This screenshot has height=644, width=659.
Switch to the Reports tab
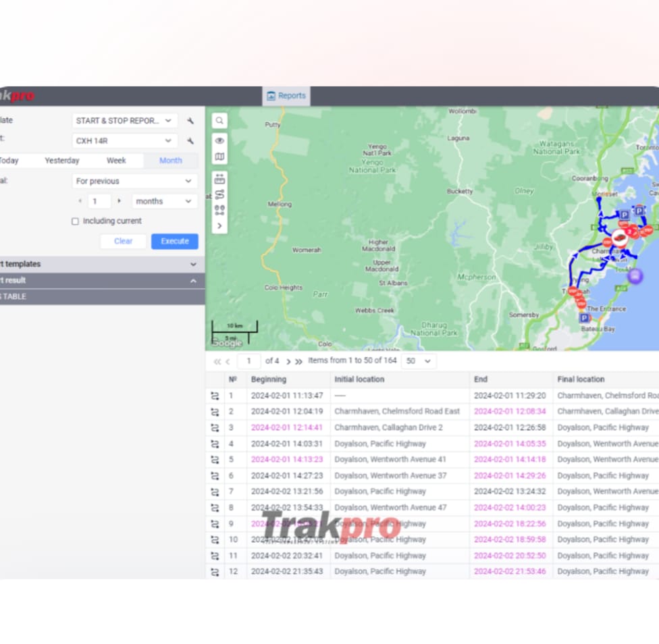click(286, 95)
